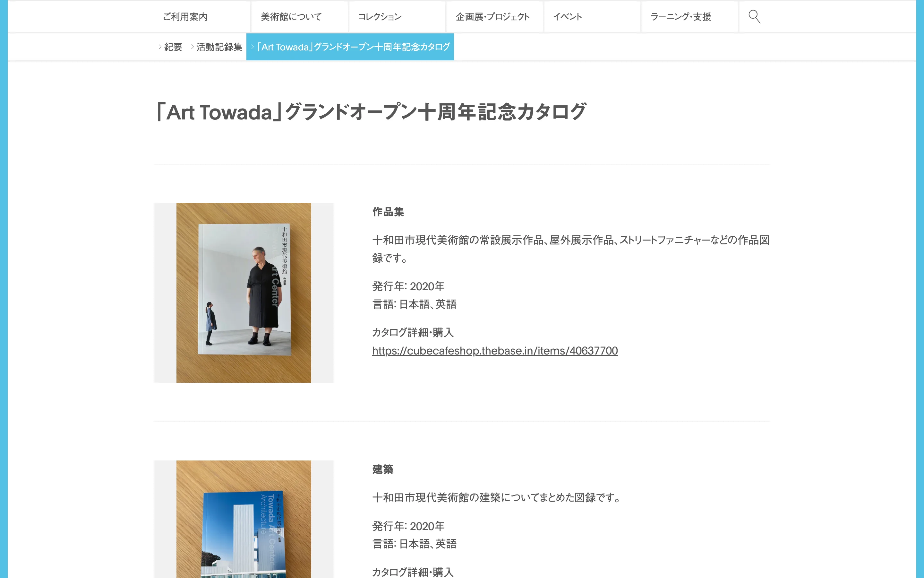The image size is (924, 578).
Task: Click the 建築 section heading
Action: pyautogui.click(x=382, y=469)
